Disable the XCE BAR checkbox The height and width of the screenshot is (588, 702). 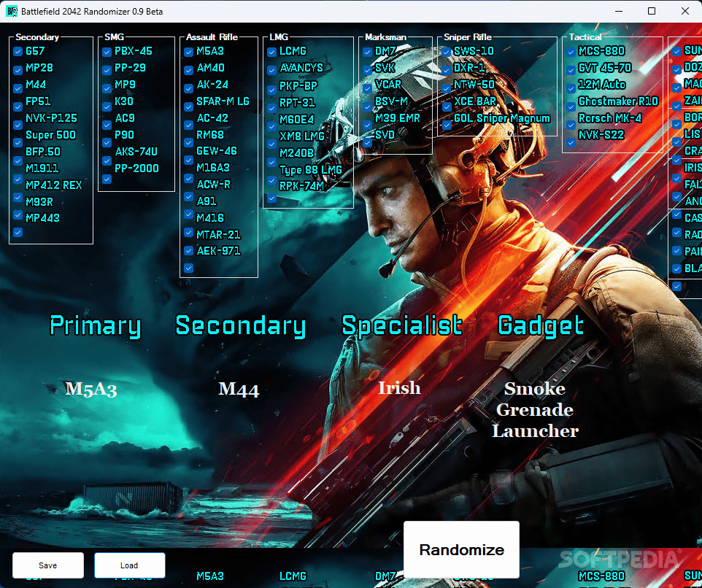pyautogui.click(x=447, y=107)
